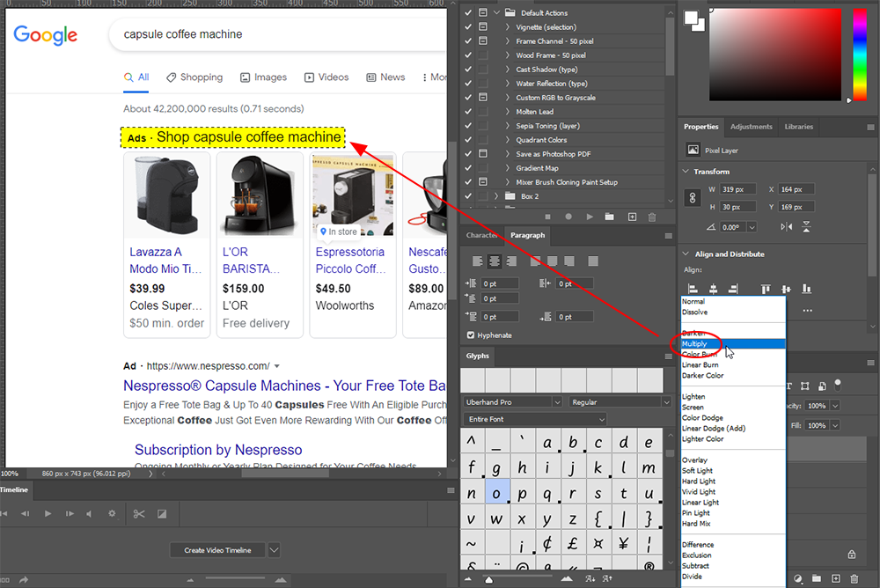
Task: Create a new action with plus icon
Action: (632, 217)
